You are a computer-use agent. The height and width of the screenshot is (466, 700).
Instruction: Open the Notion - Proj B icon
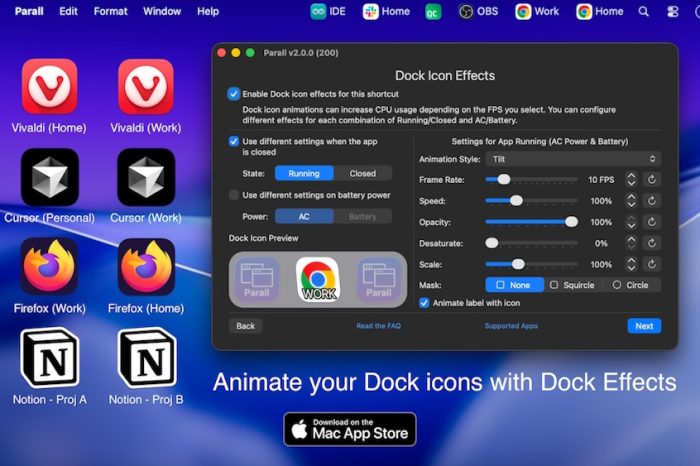coord(146,357)
